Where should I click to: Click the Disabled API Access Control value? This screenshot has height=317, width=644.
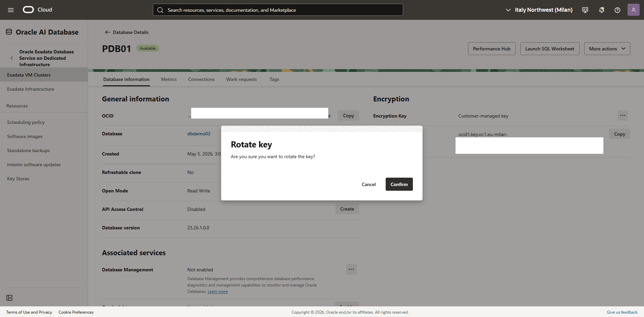pos(196,209)
